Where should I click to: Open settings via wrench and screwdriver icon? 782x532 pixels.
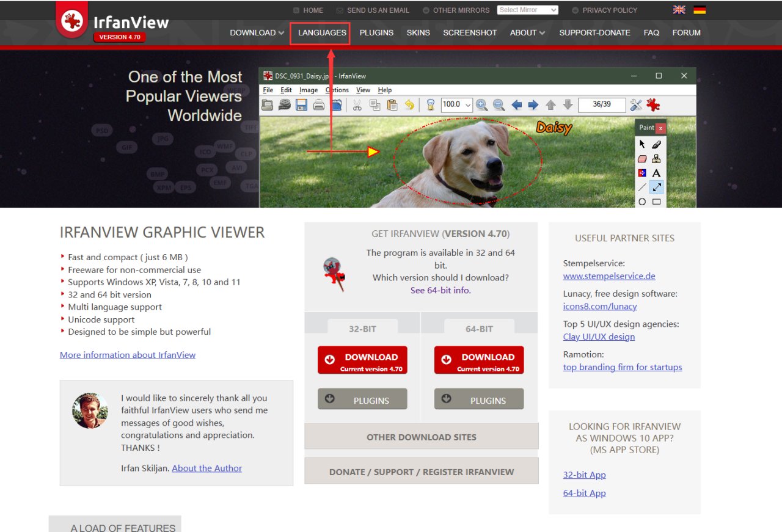tap(636, 104)
